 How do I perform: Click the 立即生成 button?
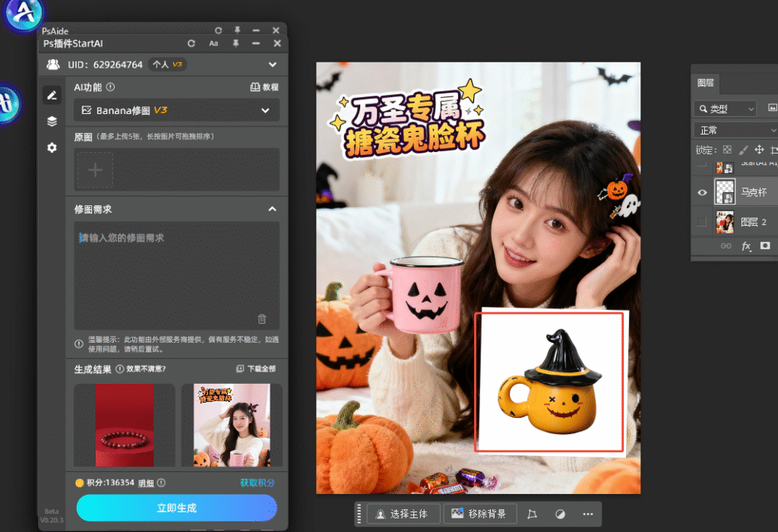(x=176, y=508)
